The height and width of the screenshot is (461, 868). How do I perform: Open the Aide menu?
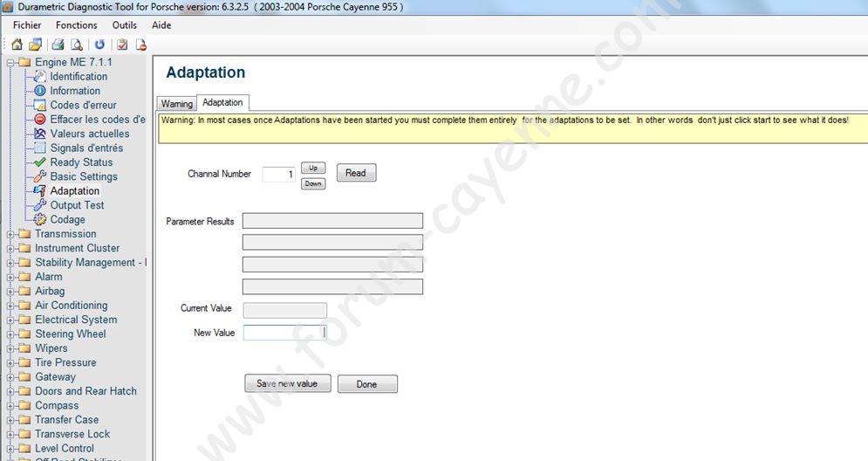(x=161, y=25)
